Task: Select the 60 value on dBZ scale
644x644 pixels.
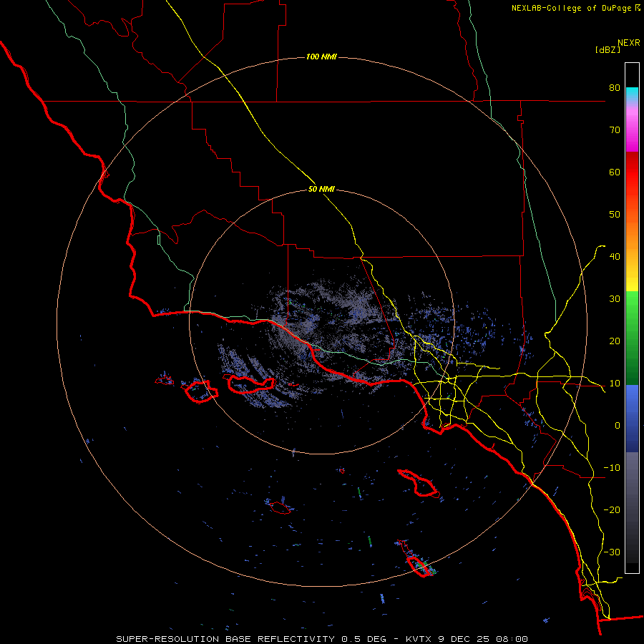Action: pyautogui.click(x=615, y=172)
